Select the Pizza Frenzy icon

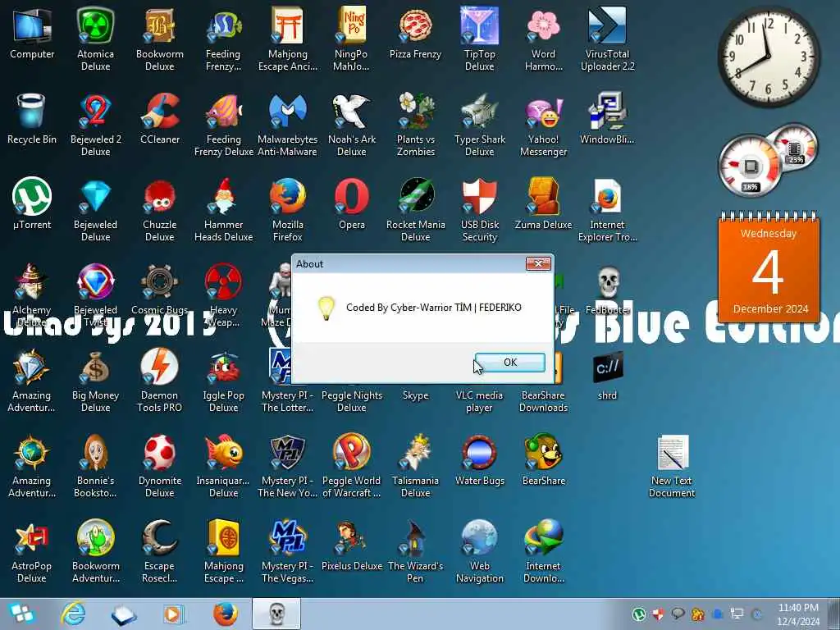[415, 33]
